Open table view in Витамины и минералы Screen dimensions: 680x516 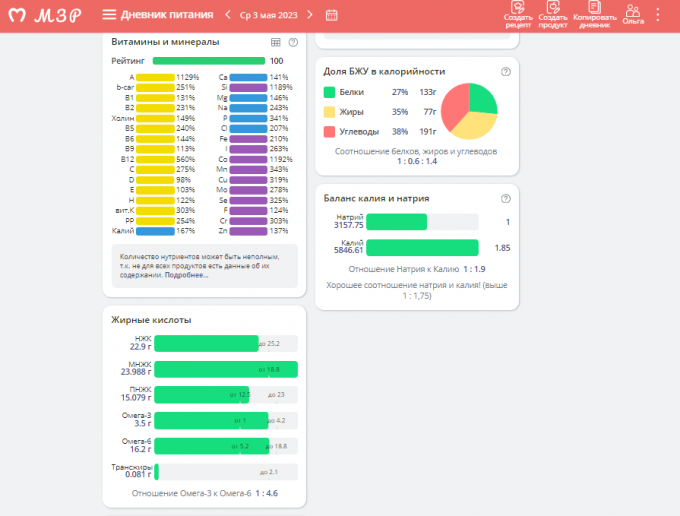[276, 42]
